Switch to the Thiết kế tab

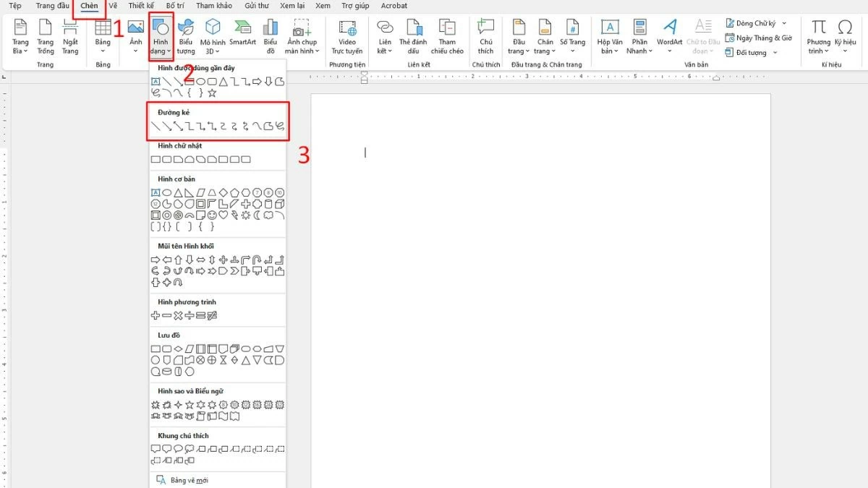pos(141,6)
